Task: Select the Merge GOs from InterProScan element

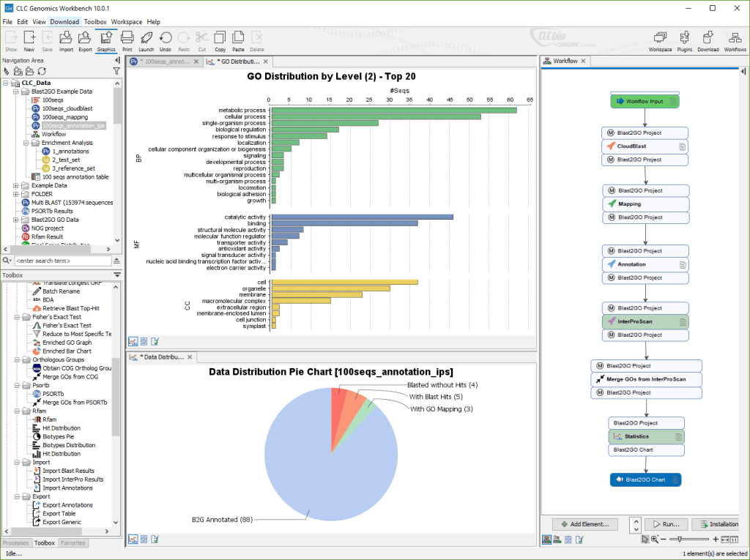Action: [x=646, y=379]
